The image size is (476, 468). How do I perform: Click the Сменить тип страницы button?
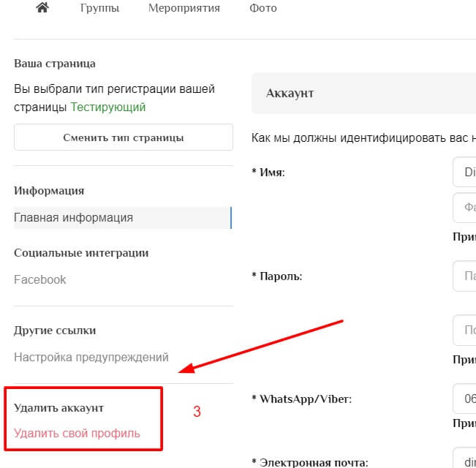point(124,137)
